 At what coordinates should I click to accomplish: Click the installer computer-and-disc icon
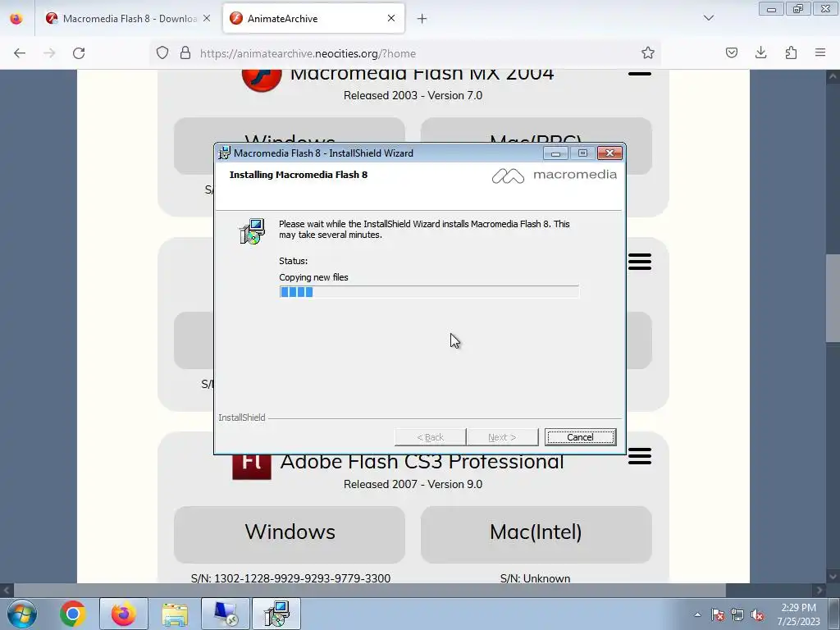click(252, 231)
